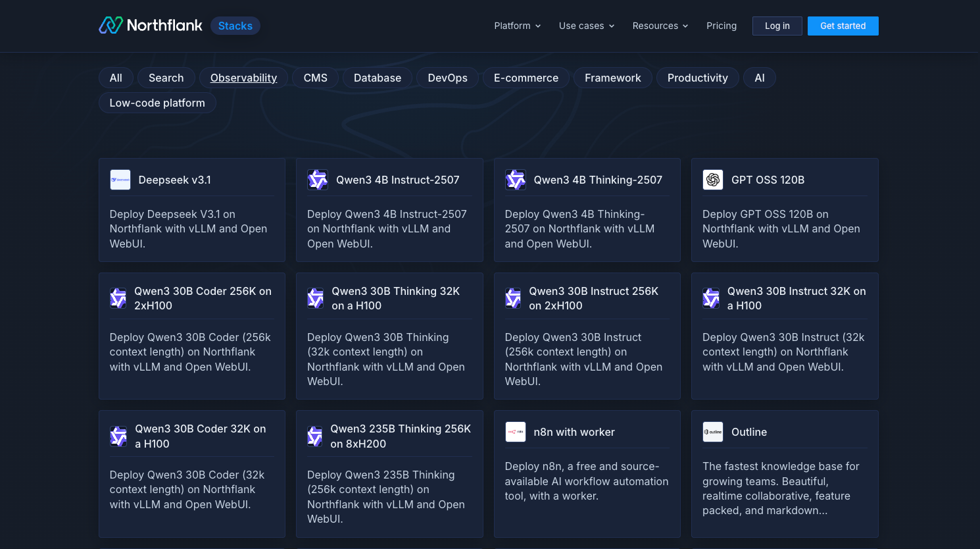Select the AI category filter

coord(760,78)
